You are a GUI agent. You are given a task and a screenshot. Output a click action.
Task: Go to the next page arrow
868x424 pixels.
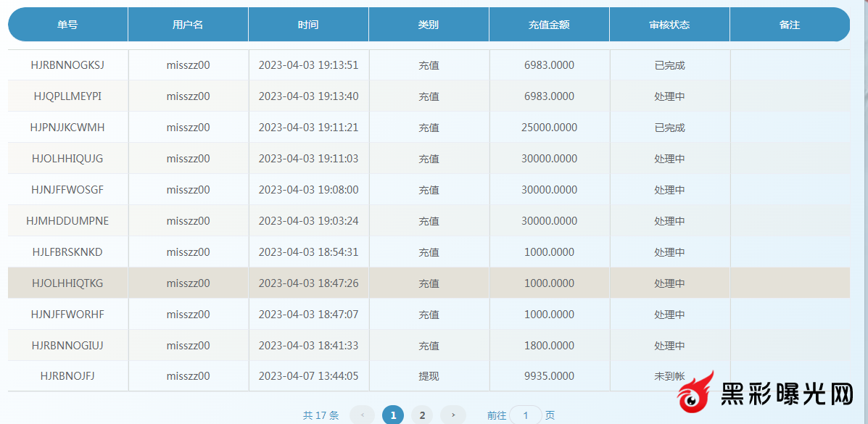pyautogui.click(x=453, y=415)
